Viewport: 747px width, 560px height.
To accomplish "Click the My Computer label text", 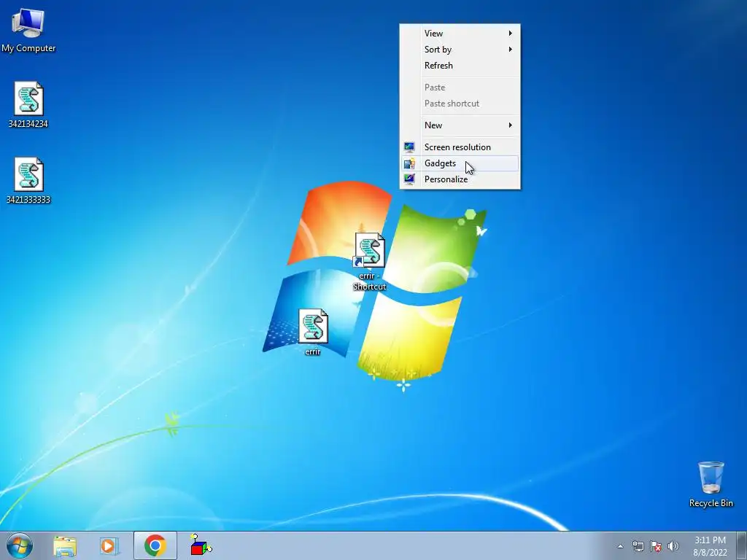I will click(28, 48).
